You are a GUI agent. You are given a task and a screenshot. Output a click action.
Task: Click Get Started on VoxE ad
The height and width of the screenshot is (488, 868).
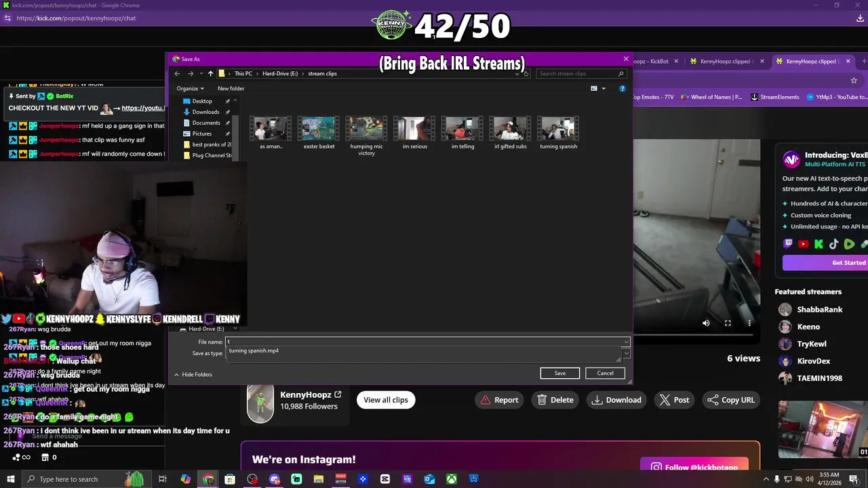825,262
